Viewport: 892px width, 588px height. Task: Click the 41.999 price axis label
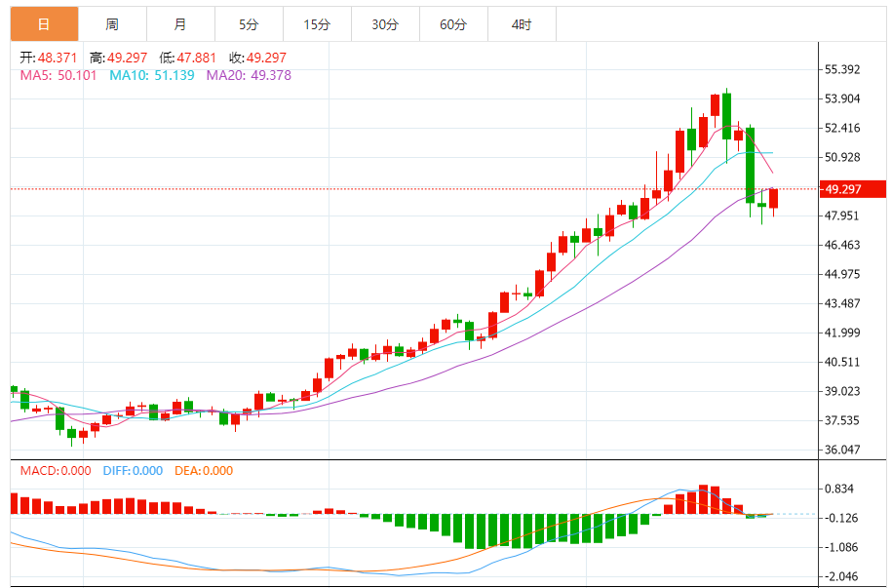point(842,333)
